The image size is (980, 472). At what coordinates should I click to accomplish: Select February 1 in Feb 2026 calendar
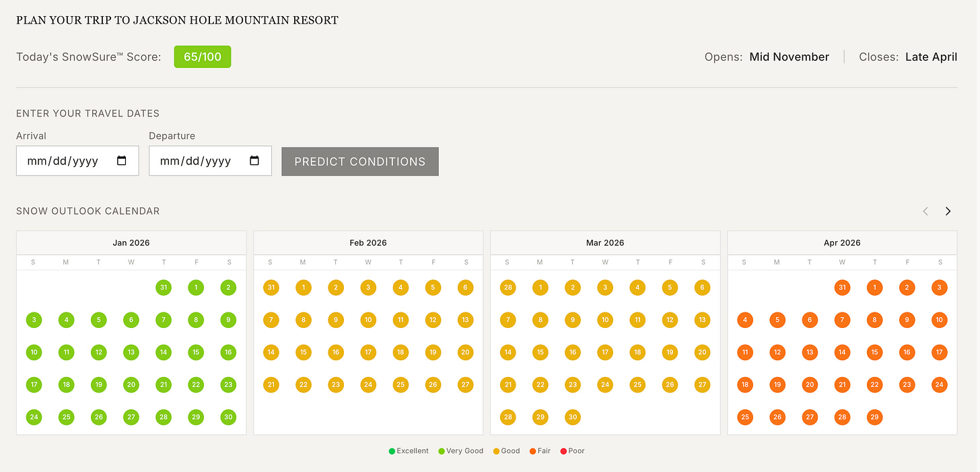[304, 288]
